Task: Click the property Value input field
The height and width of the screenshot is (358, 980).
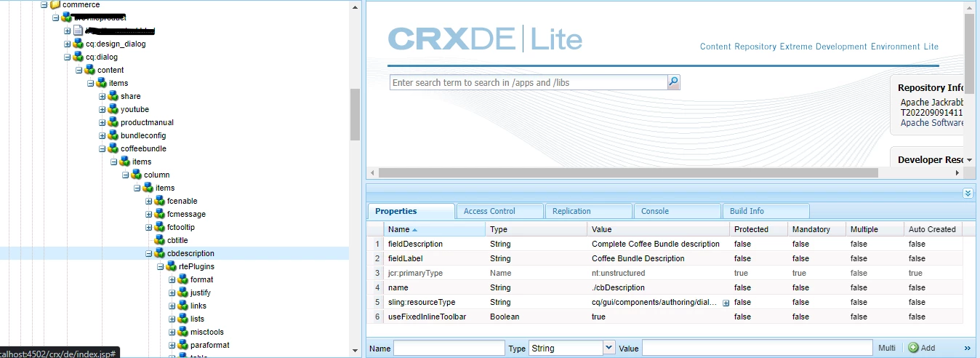Action: 757,348
